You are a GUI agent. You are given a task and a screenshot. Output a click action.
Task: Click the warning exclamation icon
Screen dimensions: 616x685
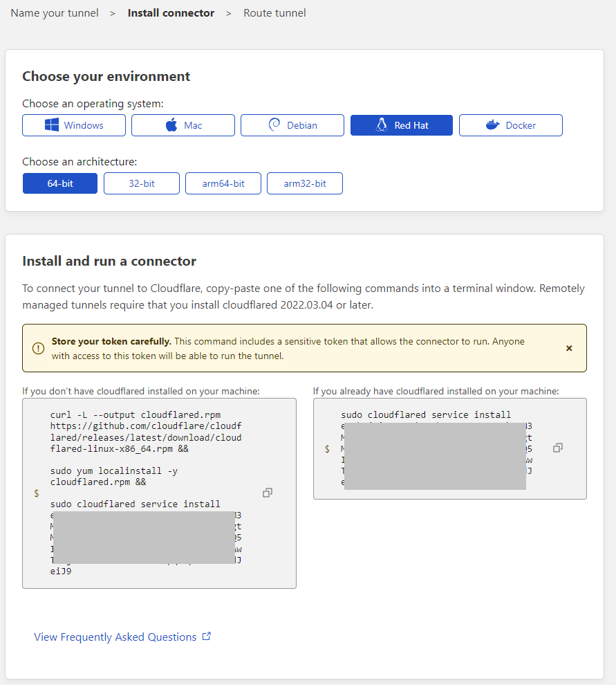point(38,348)
